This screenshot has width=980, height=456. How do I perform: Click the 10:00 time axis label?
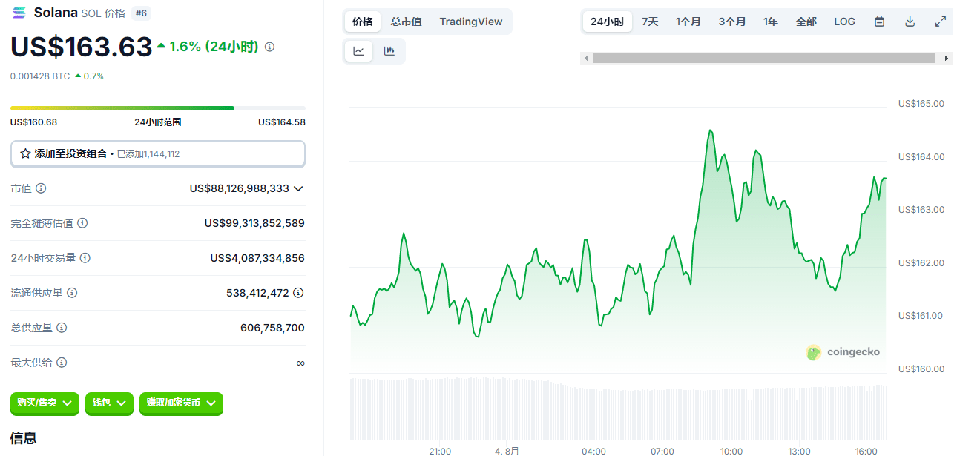731,451
